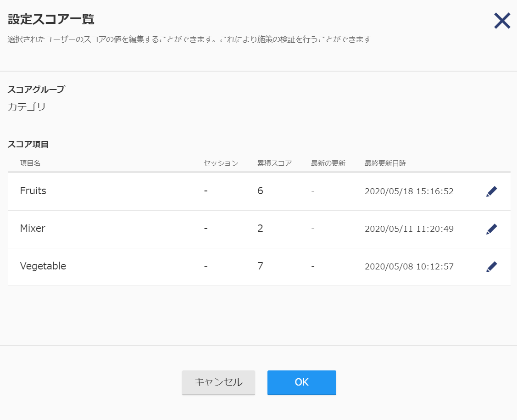Click the 最新の更新 column header

328,163
